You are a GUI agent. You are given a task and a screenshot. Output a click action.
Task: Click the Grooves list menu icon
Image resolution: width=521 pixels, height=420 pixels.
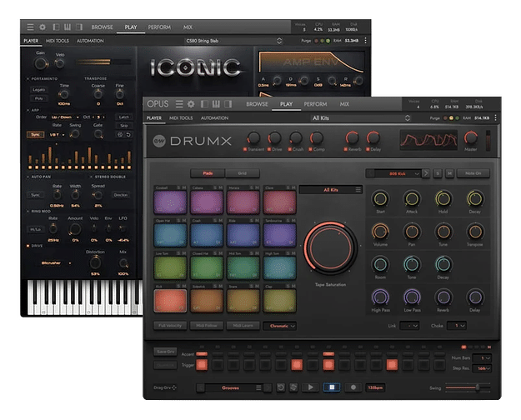258,387
